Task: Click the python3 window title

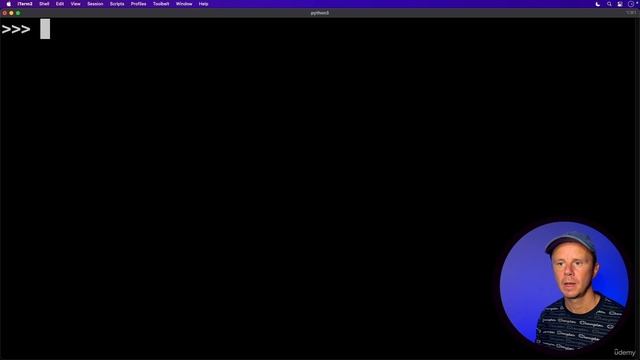Action: 320,13
